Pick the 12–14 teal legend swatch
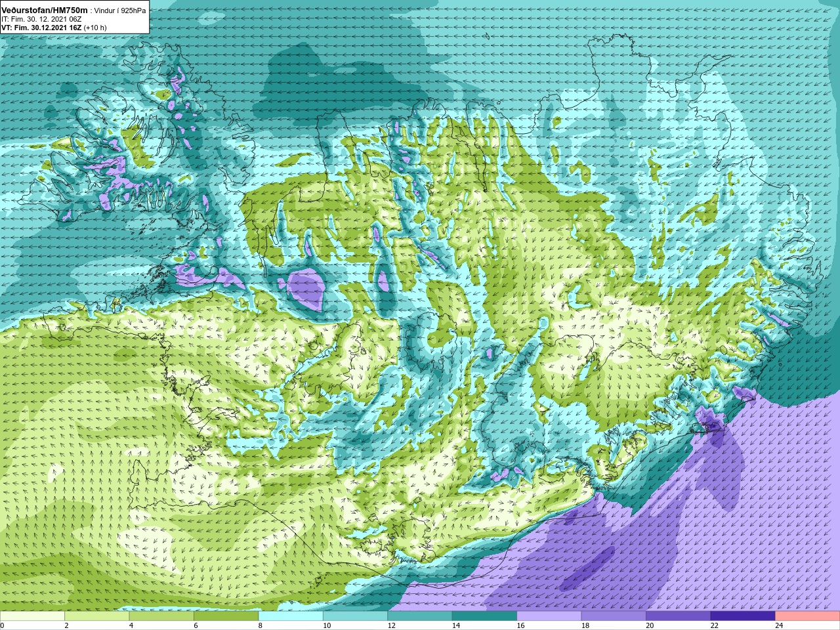This screenshot has width=840, height=630. [420, 616]
